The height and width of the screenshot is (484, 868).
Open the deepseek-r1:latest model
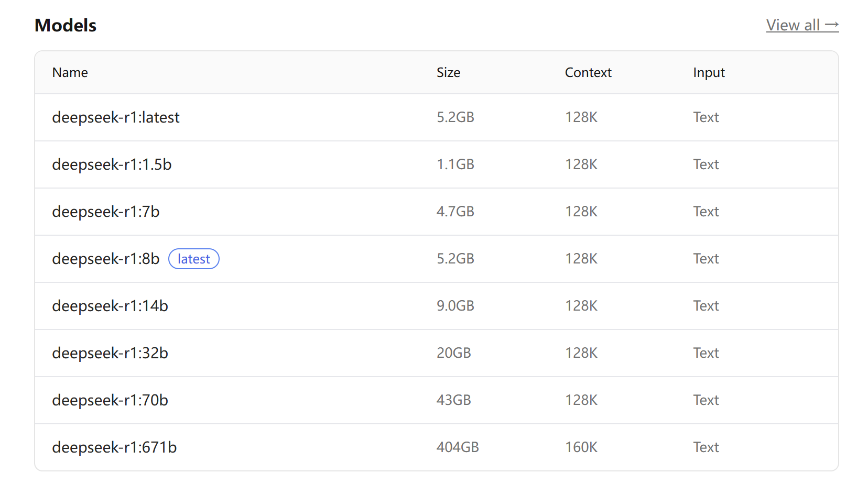click(x=115, y=117)
